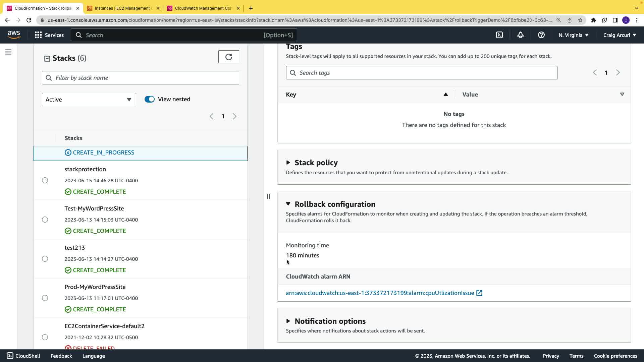The image size is (644, 362).
Task: Open the cpuUtlizationIssue alarm ARN link
Action: pos(380,293)
